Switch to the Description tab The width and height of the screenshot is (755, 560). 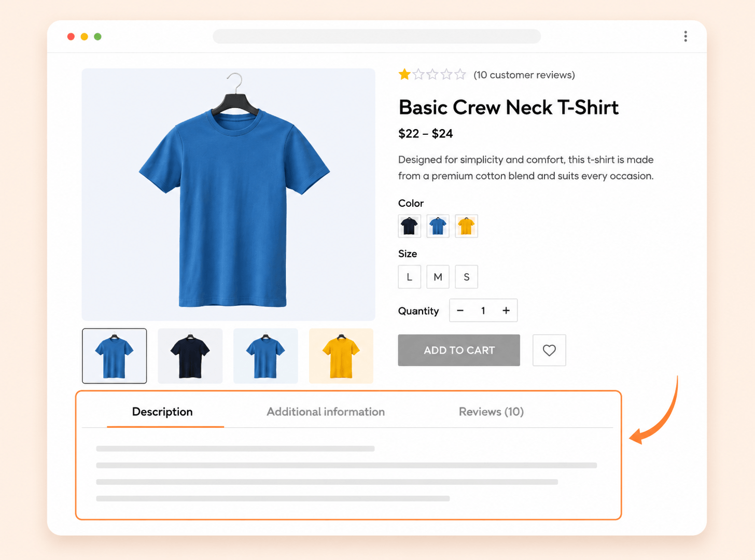pos(162,412)
